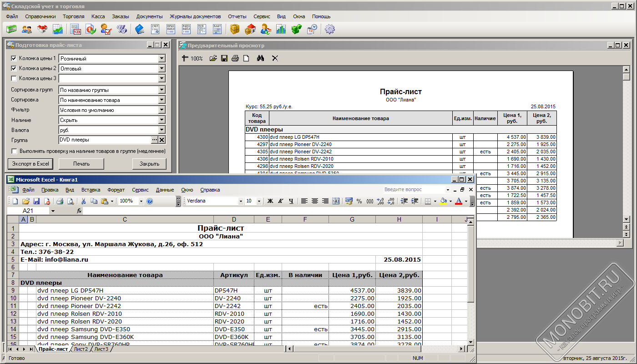Click the calendar with clock icon
Viewport: 637px width, 364px height.
pyautogui.click(x=312, y=30)
